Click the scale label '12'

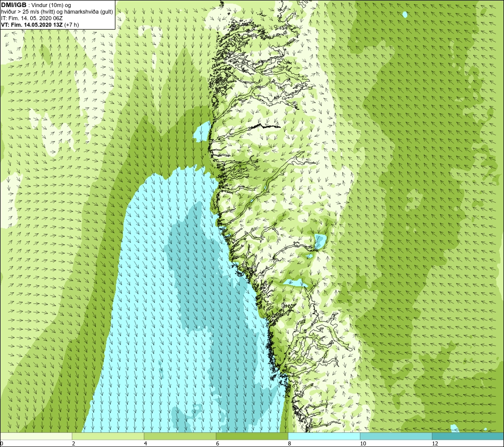[435, 443]
